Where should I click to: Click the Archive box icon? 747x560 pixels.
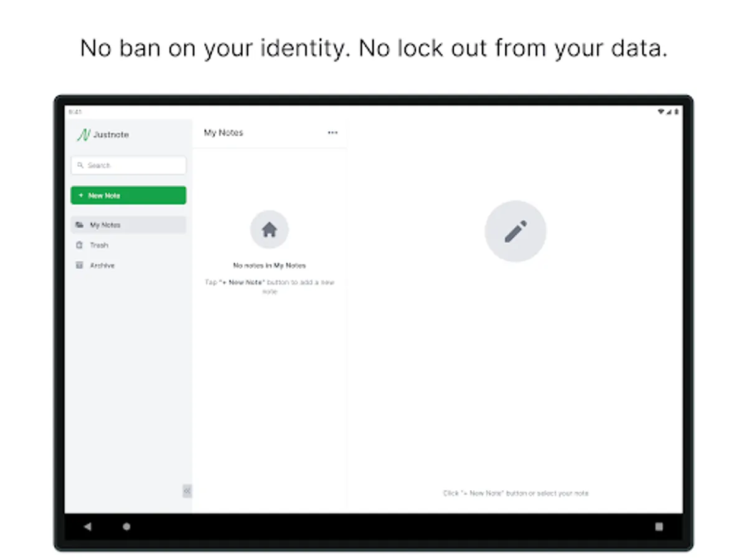(x=79, y=265)
